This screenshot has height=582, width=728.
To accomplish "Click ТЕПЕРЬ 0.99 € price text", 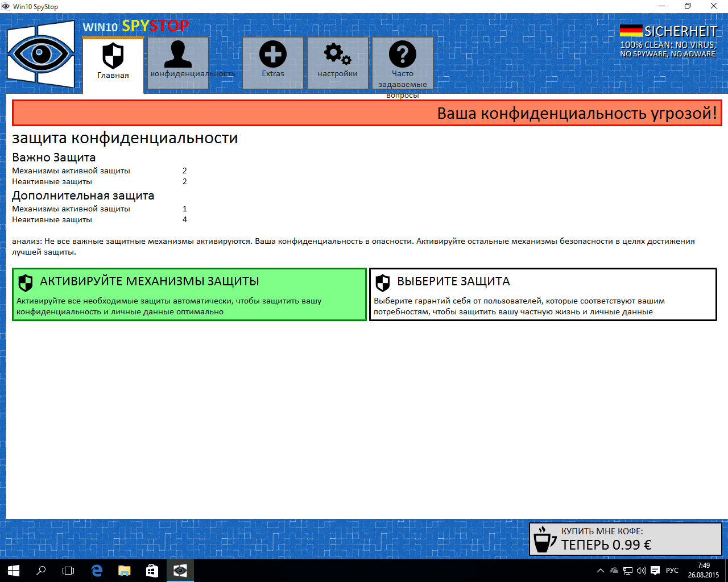I will pos(606,545).
